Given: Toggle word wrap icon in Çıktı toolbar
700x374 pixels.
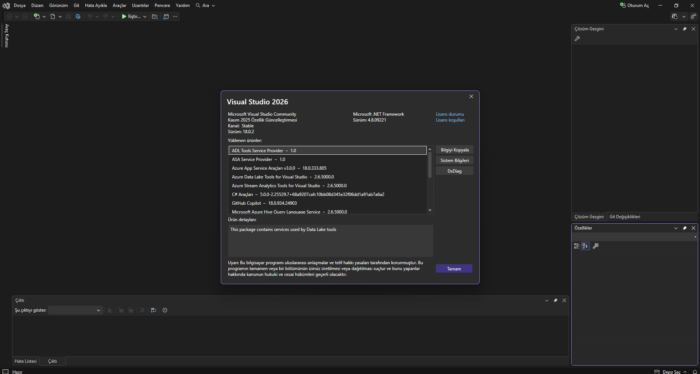Looking at the screenshot, I should (153, 310).
